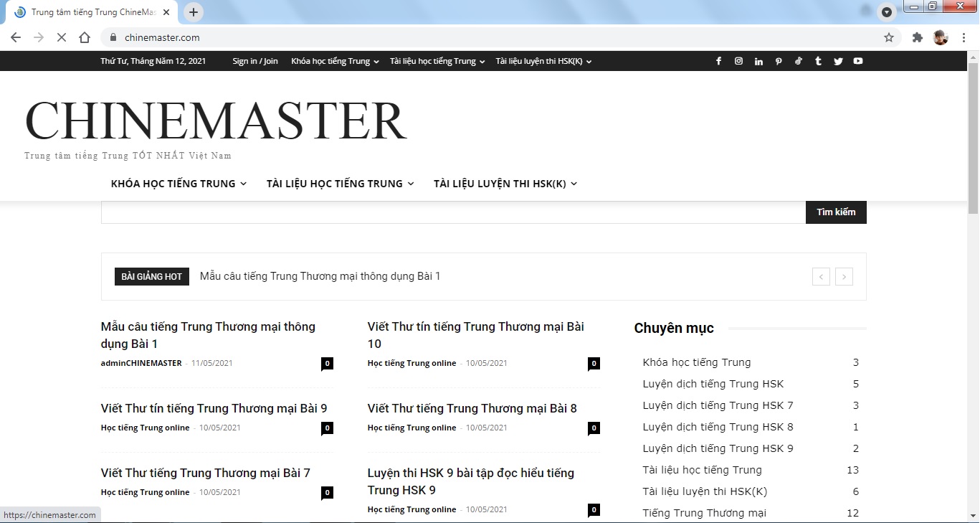The image size is (980, 523).
Task: Open the Chrome extensions puzzle icon
Action: 918,37
